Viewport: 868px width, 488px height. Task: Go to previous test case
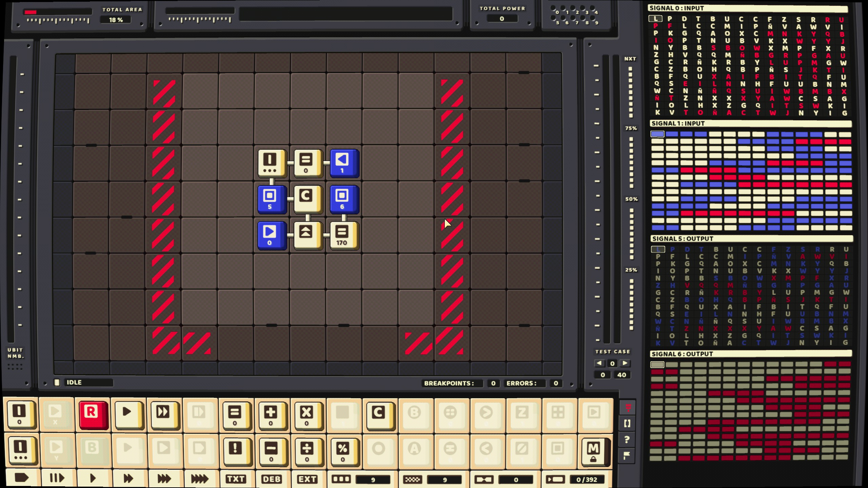coord(599,363)
